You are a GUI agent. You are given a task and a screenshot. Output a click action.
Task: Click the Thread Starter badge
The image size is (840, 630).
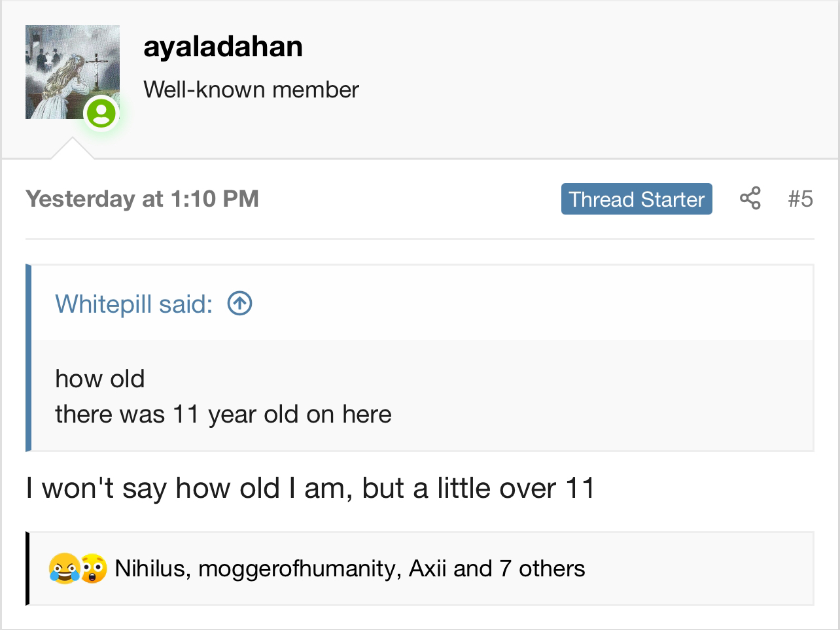pos(637,199)
